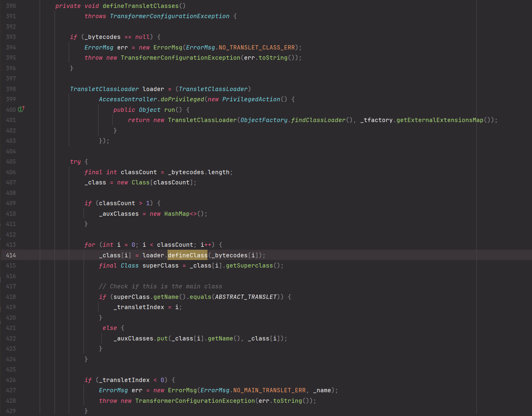
Task: Click getExternalExtensionsMap on line 401
Action: [x=440, y=120]
